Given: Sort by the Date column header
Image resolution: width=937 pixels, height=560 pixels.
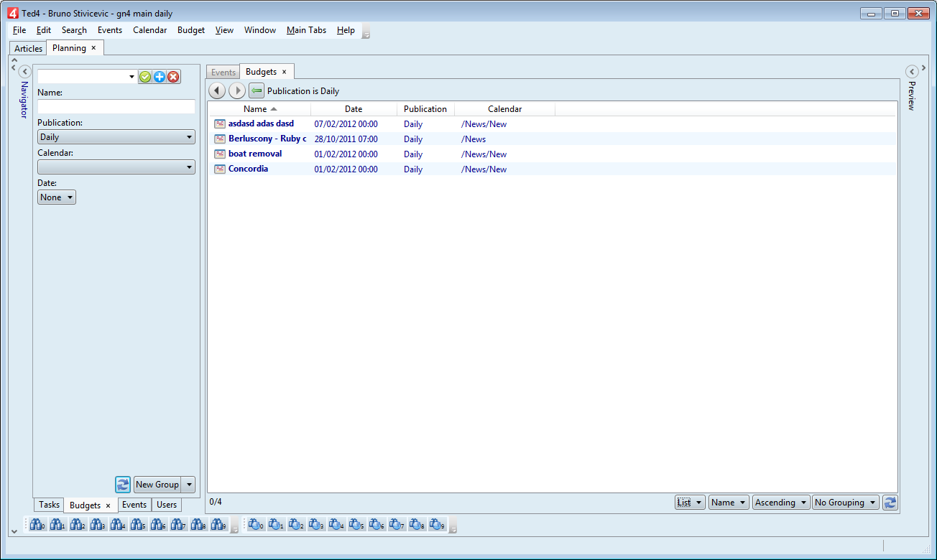Looking at the screenshot, I should (x=354, y=109).
